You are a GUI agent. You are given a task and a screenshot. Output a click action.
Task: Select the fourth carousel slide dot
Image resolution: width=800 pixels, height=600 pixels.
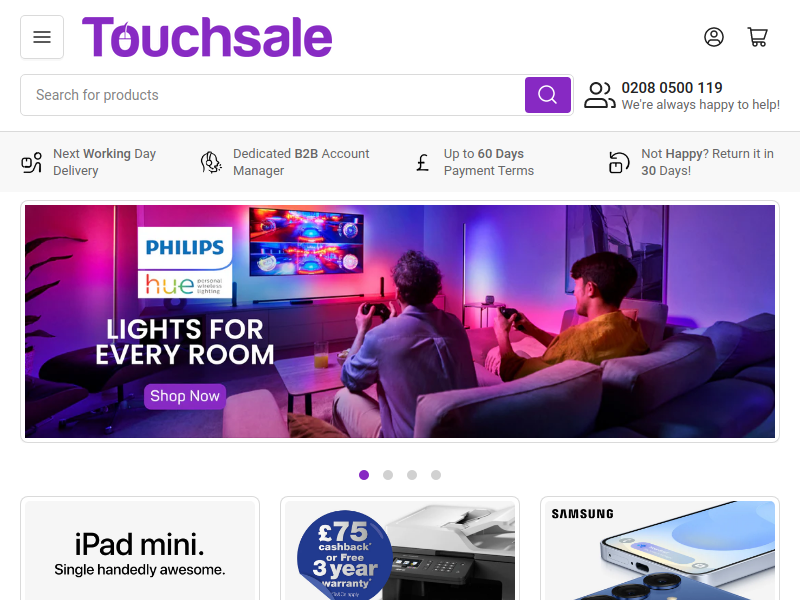point(436,475)
